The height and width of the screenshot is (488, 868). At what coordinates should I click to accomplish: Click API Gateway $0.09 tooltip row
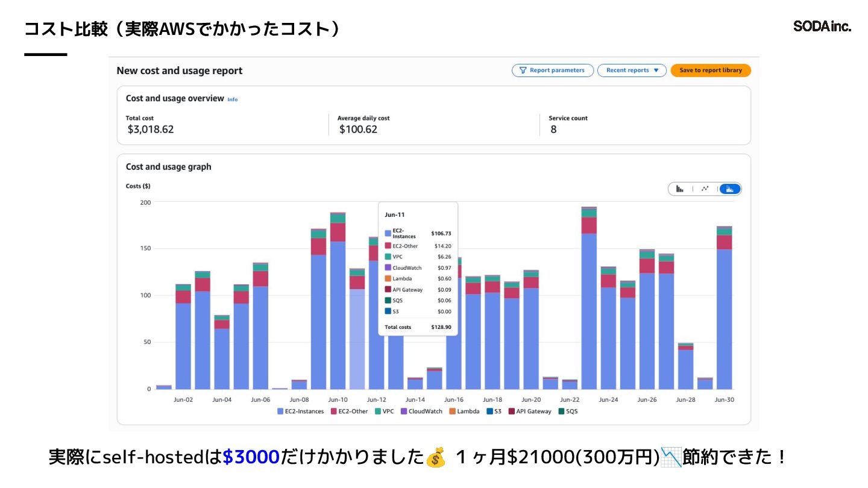point(418,289)
